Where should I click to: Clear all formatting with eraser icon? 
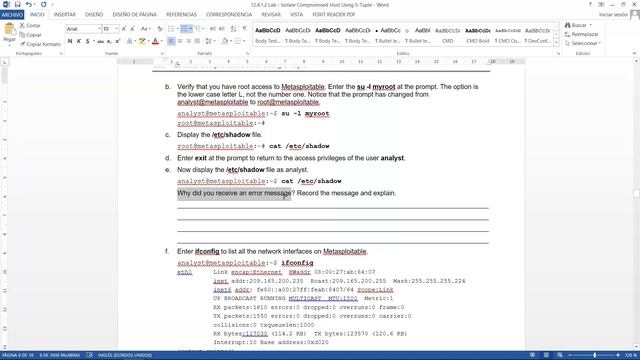[160, 29]
